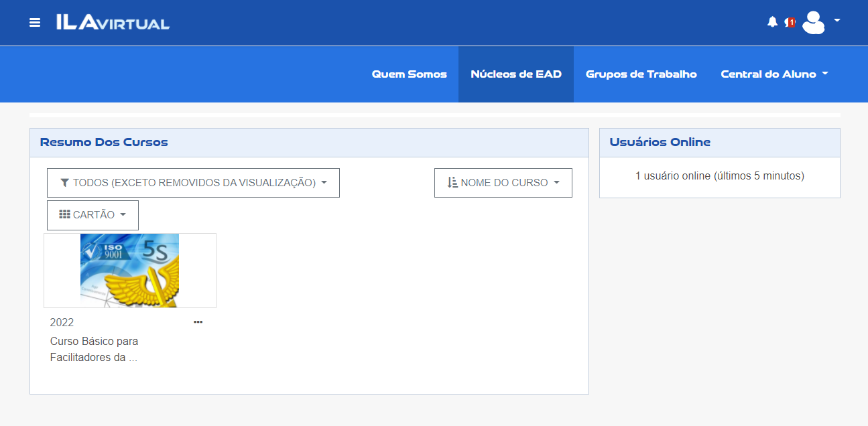Open the notifications bell
Viewport: 868px width, 426px height.
pos(772,22)
